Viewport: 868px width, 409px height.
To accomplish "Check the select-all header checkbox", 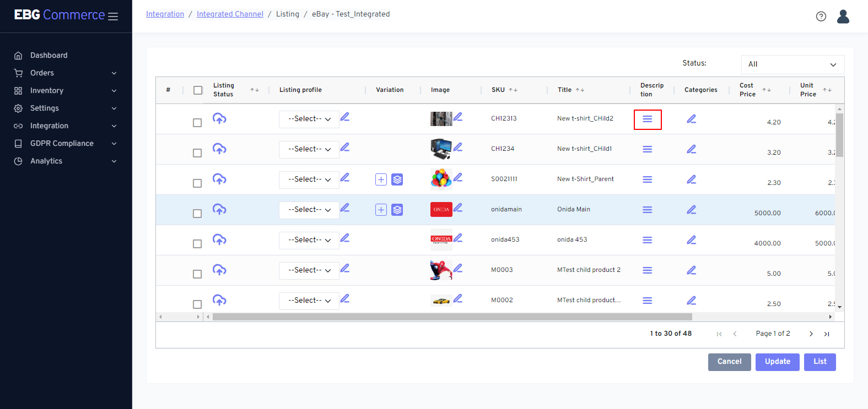I will click(198, 90).
